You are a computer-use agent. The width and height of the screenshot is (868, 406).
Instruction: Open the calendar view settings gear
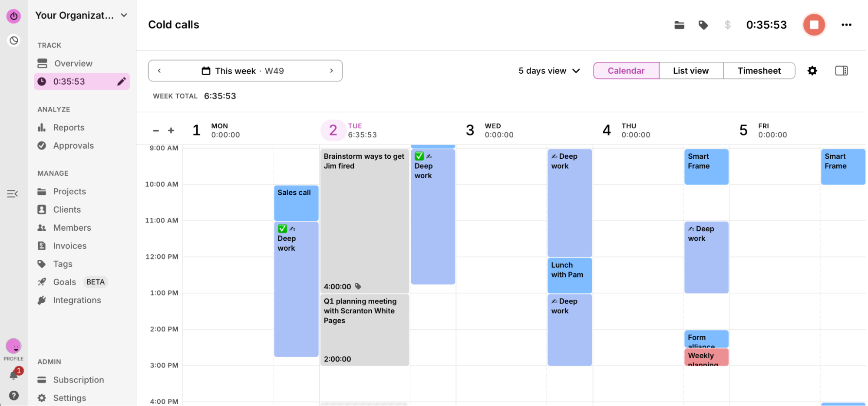[x=812, y=70]
